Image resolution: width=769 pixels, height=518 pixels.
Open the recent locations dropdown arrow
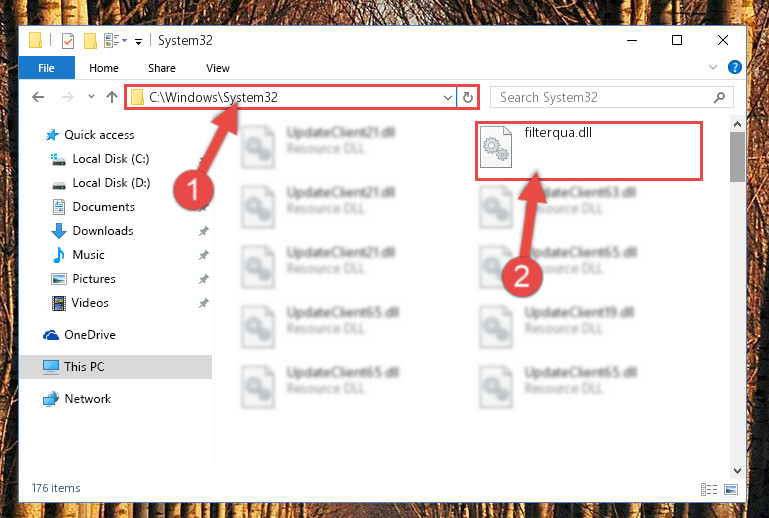tap(91, 97)
